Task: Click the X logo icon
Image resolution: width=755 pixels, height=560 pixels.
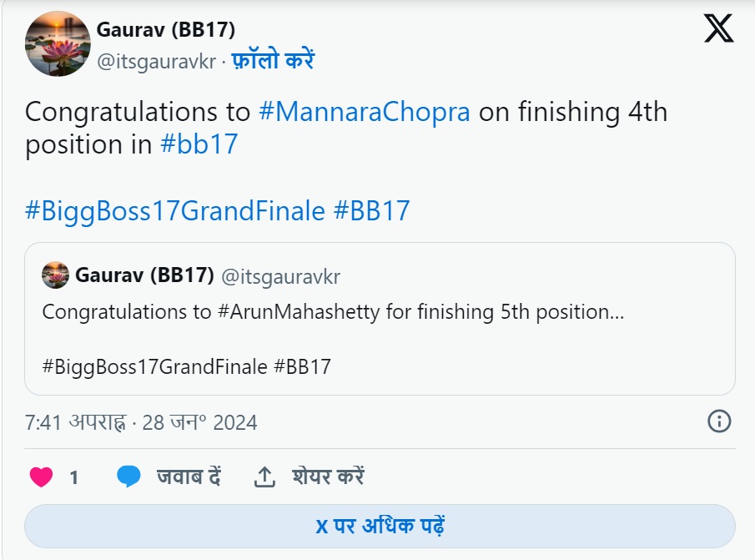Action: point(718,28)
